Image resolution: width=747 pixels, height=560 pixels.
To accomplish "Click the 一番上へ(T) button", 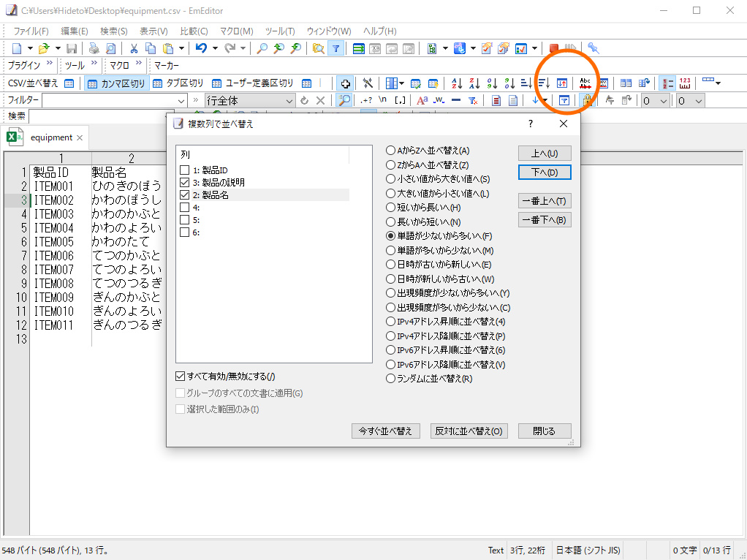I will (x=545, y=201).
